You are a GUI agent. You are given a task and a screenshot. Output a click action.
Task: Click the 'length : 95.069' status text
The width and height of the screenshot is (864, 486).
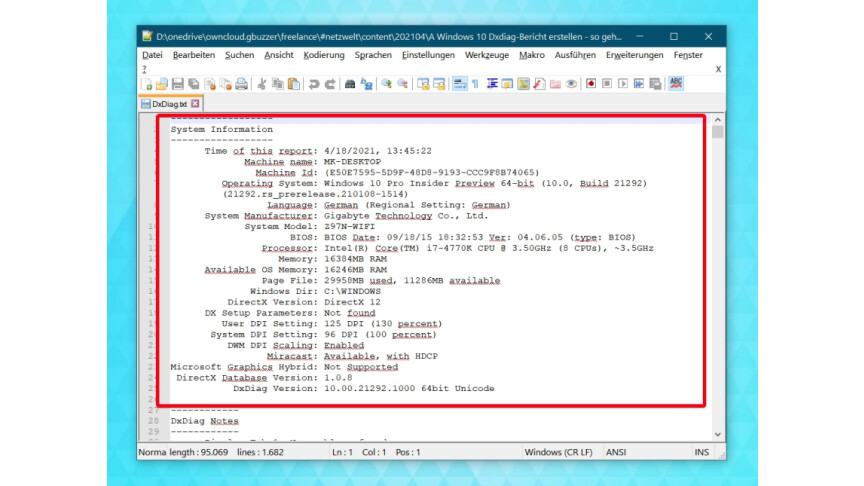click(199, 452)
